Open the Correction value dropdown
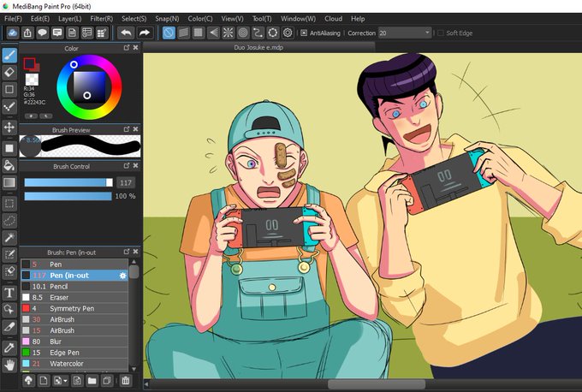Image resolution: width=582 pixels, height=392 pixels. 427,33
